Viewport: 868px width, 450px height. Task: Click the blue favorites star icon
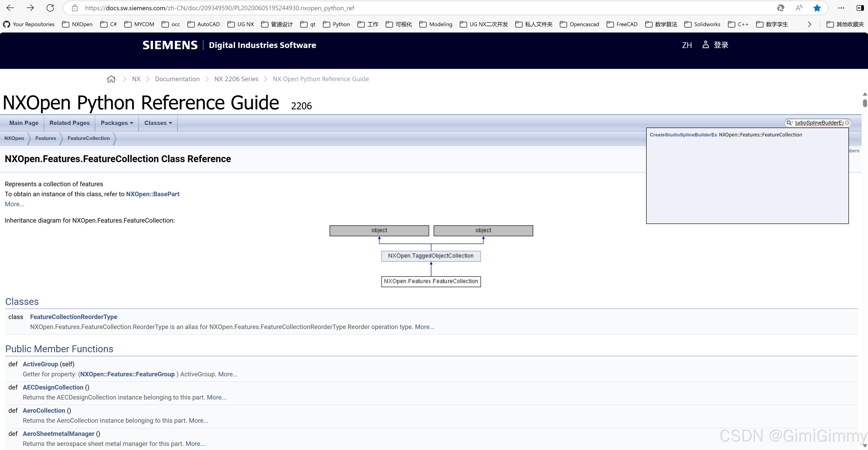817,8
